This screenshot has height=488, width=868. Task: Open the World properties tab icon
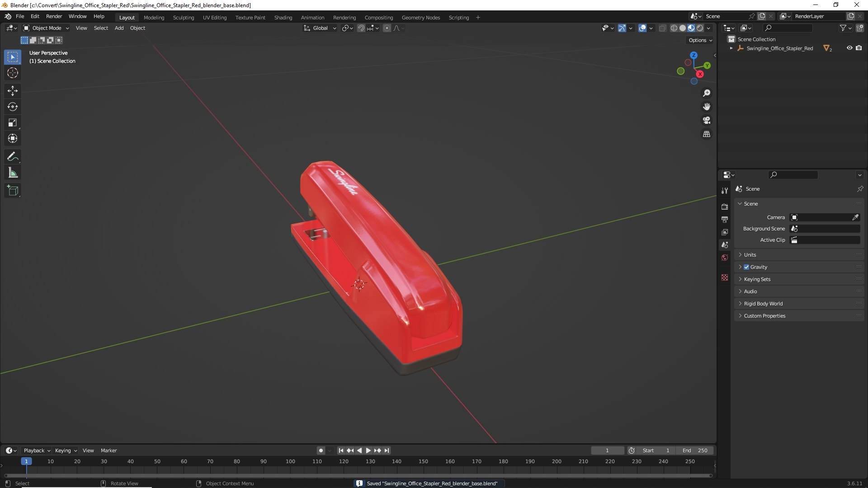725,258
